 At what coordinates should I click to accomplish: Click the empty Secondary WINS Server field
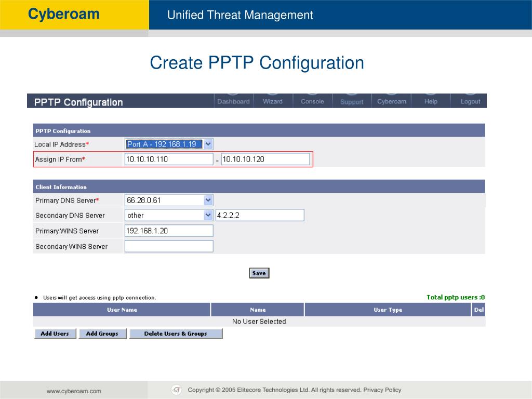point(169,246)
